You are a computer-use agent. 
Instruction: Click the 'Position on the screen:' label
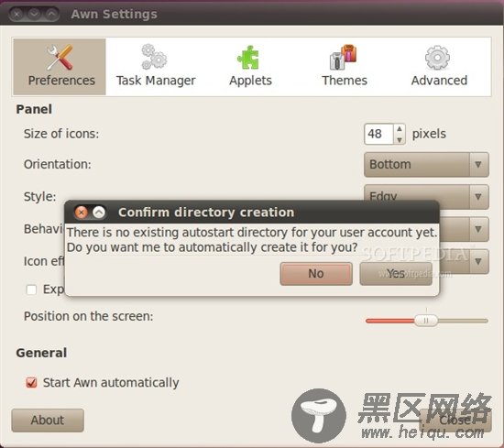click(x=88, y=316)
